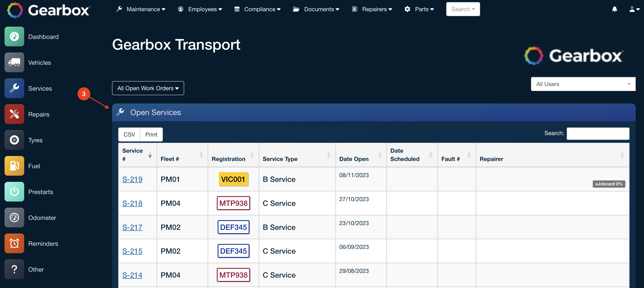Click the DEF345 badge in S-215 row

[233, 251]
